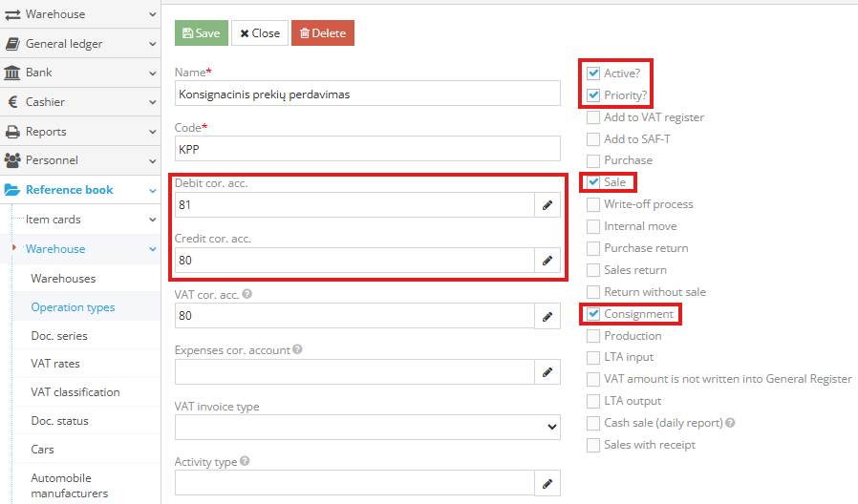This screenshot has height=504, width=858.
Task: Click help icon beside Cash sale (daily report)
Action: (730, 423)
